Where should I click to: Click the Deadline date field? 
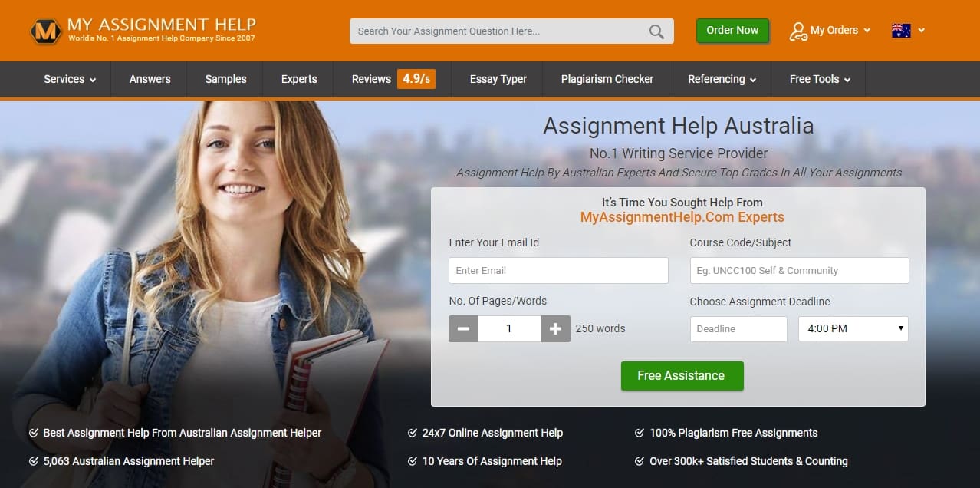[x=738, y=329]
